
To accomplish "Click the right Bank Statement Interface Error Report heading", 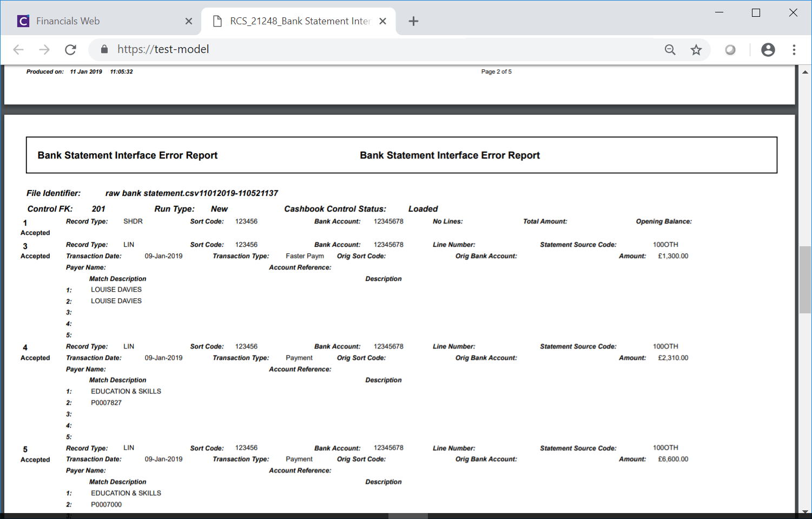I will point(450,155).
